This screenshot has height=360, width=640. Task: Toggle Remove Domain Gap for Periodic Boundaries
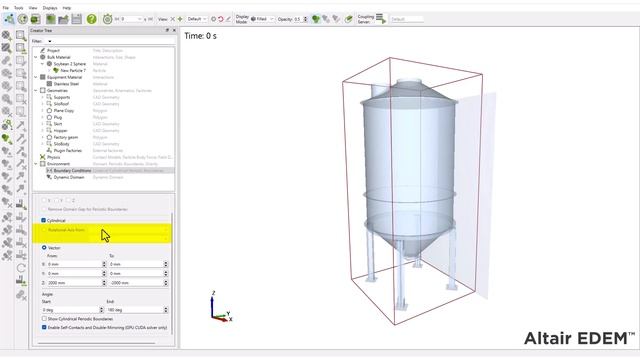coord(44,209)
